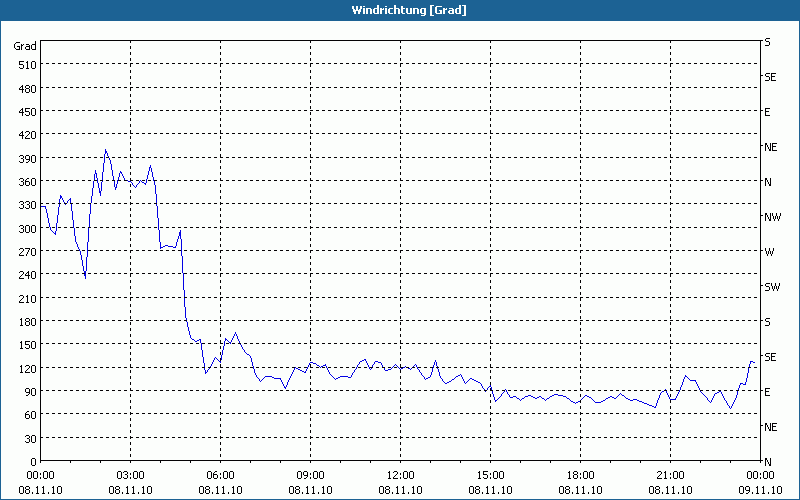Image resolution: width=800 pixels, height=500 pixels.
Task: Click the S compass label at 180 level
Action: point(767,322)
